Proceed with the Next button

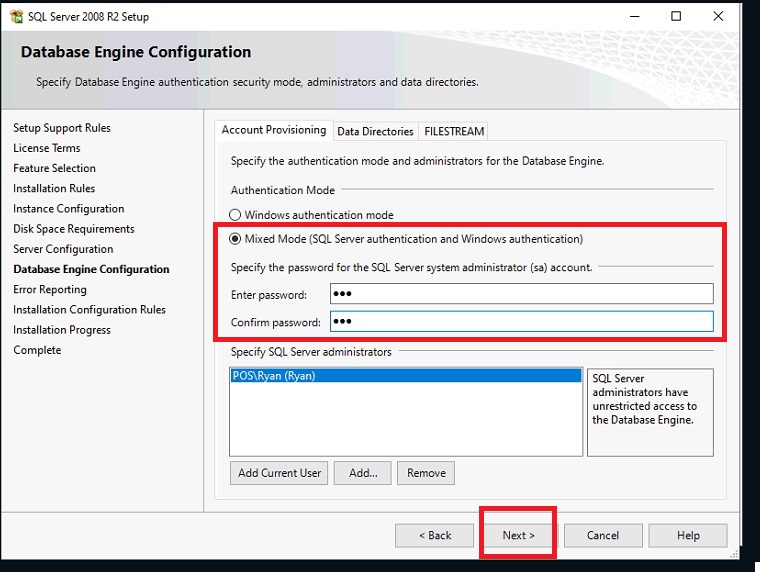click(518, 535)
